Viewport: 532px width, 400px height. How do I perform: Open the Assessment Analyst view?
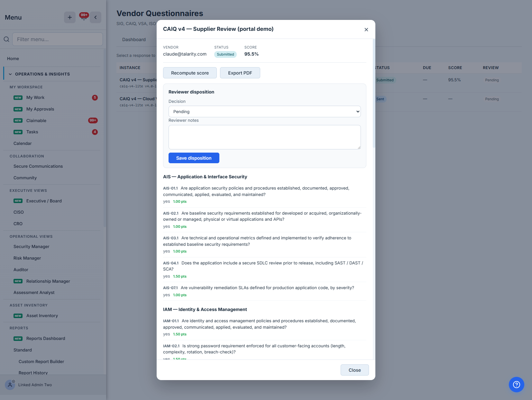[34, 293]
